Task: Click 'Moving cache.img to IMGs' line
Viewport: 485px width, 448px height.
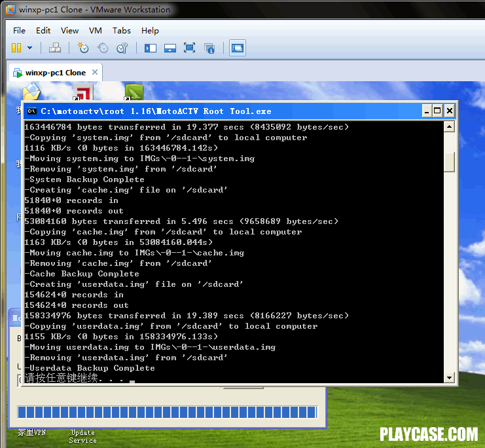Action: [134, 253]
